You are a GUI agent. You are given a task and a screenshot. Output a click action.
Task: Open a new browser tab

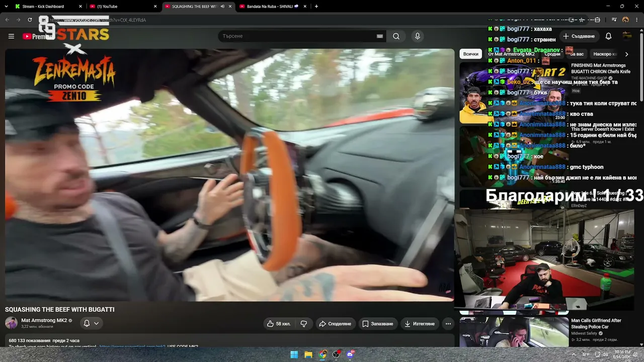pyautogui.click(x=316, y=7)
